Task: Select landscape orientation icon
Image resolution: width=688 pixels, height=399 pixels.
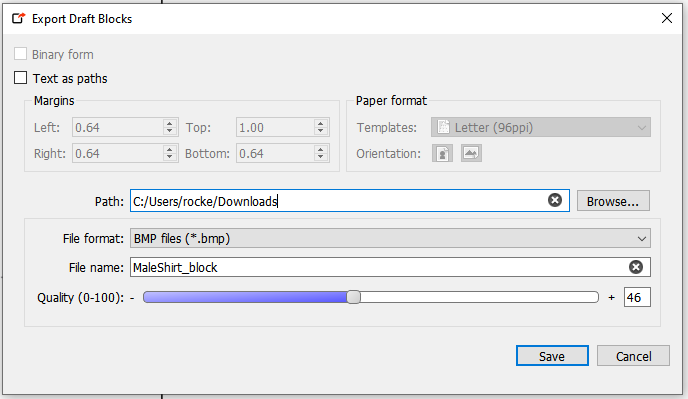Action: click(x=471, y=153)
